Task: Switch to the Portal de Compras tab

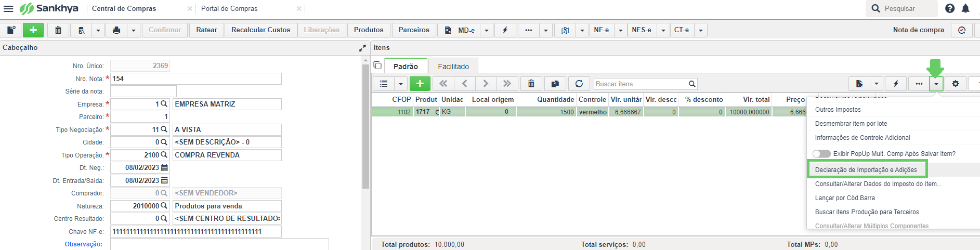Action: [x=229, y=8]
